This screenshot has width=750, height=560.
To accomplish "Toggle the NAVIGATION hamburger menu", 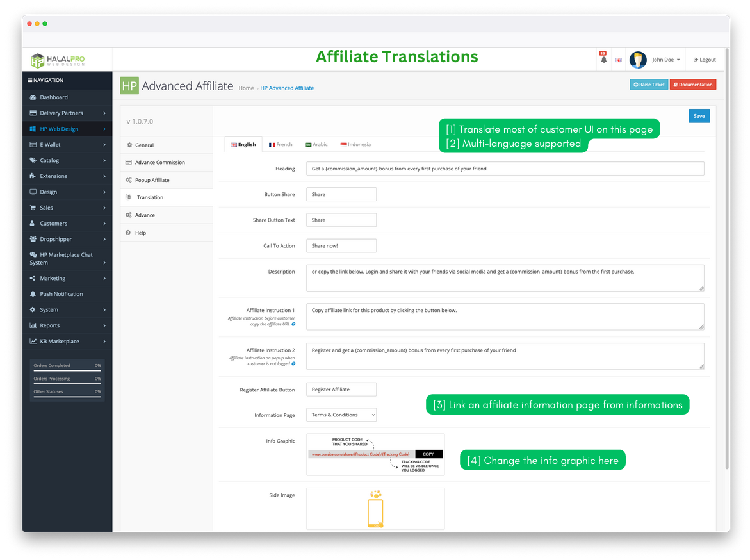I will pyautogui.click(x=30, y=80).
